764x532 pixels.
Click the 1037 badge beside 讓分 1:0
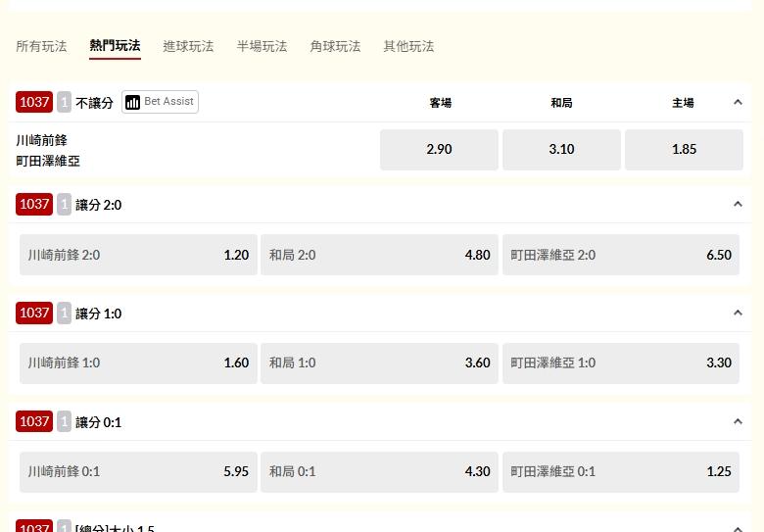point(34,313)
